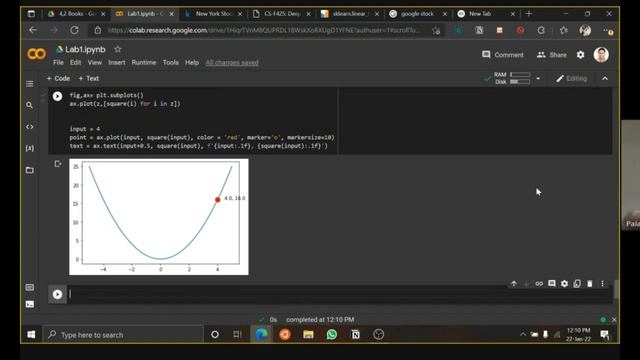Viewport: 640px width, 360px height.
Task: Click the Lab1.ipynb notebook title
Action: [x=85, y=49]
